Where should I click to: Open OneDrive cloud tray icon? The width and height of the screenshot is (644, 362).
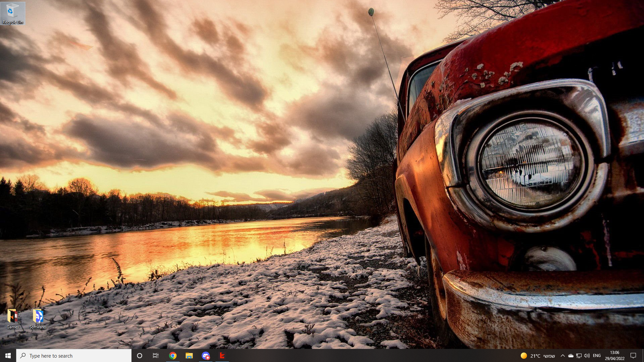click(x=571, y=356)
